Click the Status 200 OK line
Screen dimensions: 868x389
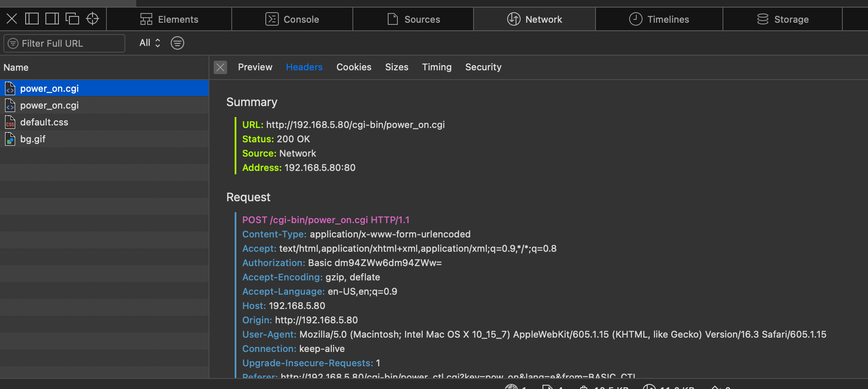(x=276, y=139)
